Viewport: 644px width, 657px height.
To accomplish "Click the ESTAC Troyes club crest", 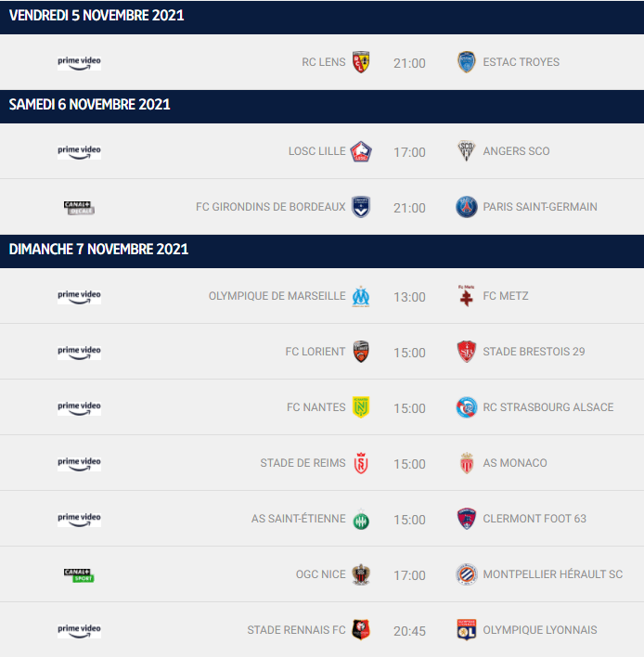I will (x=467, y=62).
